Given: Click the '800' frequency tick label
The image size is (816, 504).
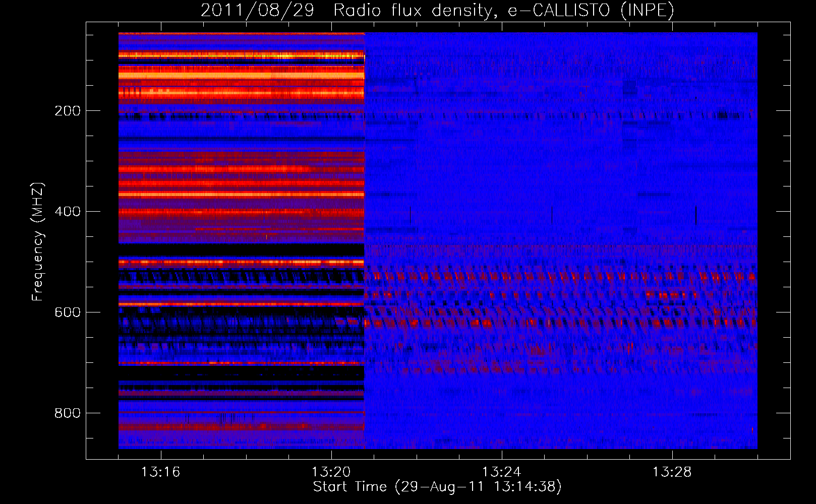Looking at the screenshot, I should pos(68,413).
